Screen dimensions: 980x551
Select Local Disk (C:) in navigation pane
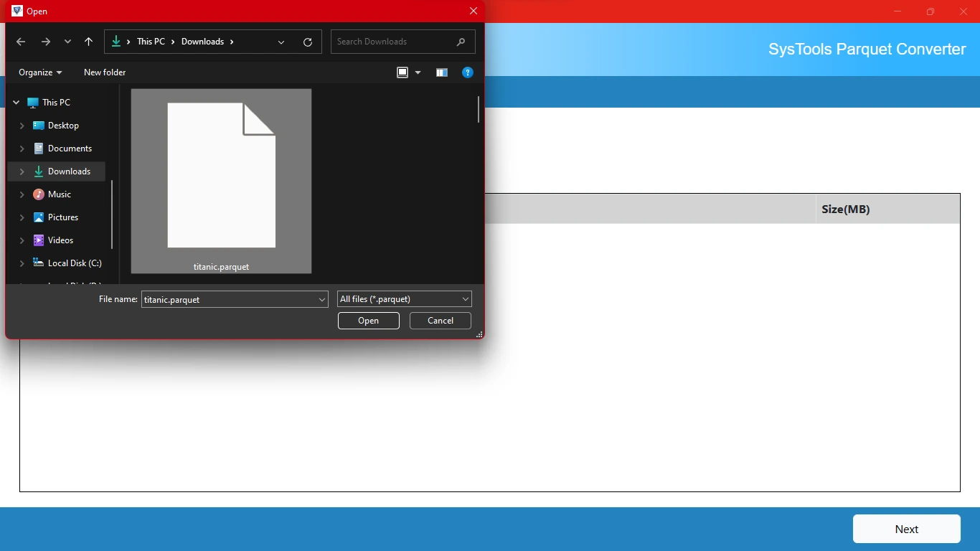point(75,263)
